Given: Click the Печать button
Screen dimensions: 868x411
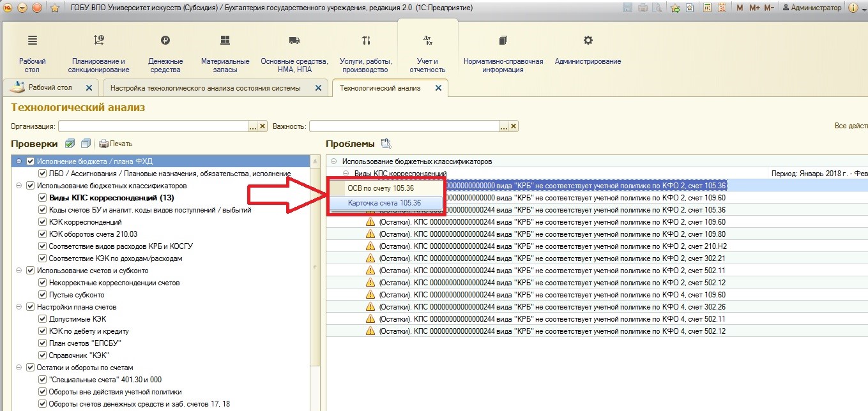Looking at the screenshot, I should 116,144.
